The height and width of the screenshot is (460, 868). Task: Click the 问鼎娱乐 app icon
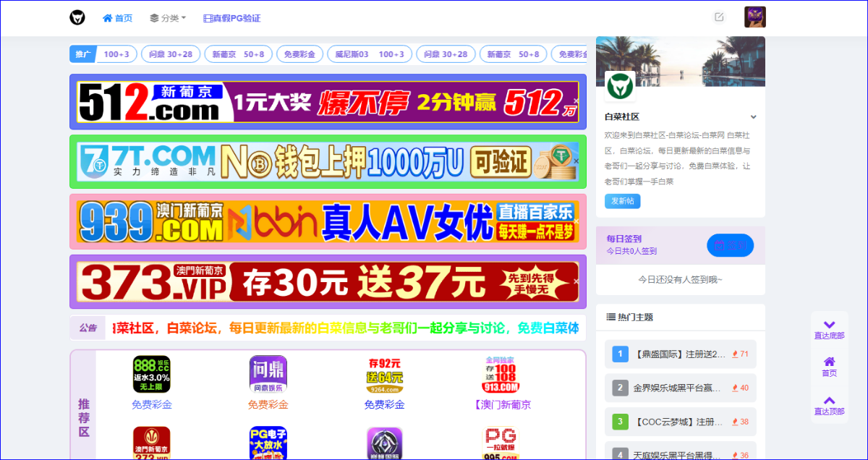click(x=268, y=374)
